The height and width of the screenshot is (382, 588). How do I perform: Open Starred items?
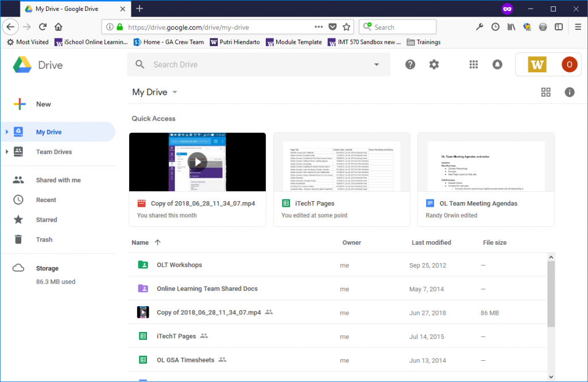(58, 220)
